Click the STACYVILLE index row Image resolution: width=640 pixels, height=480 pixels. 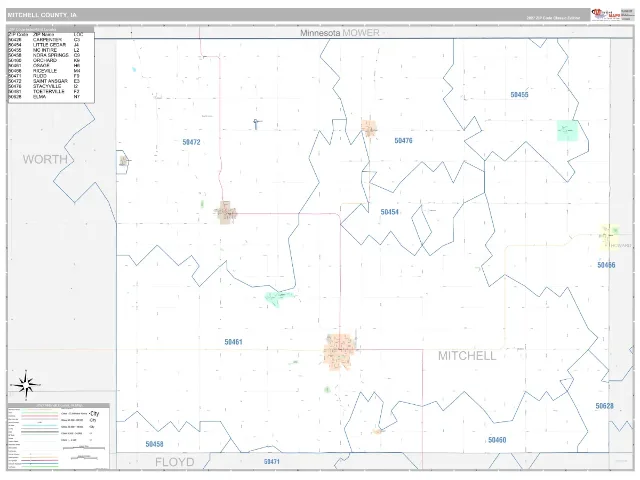pos(45,87)
